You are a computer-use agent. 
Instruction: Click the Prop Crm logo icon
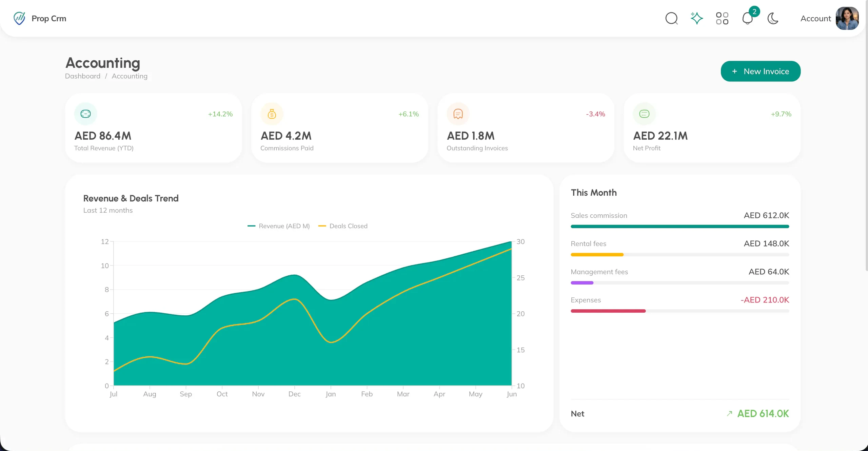coord(19,18)
